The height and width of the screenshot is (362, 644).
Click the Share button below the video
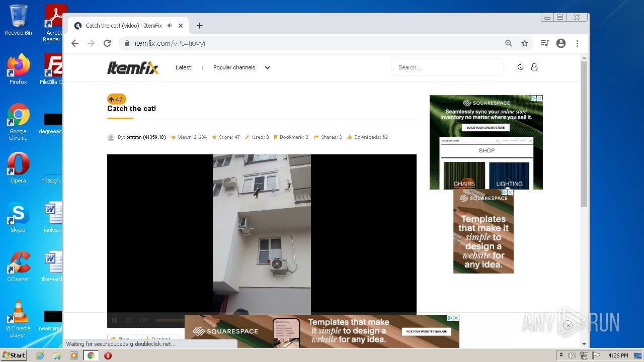(x=122, y=338)
